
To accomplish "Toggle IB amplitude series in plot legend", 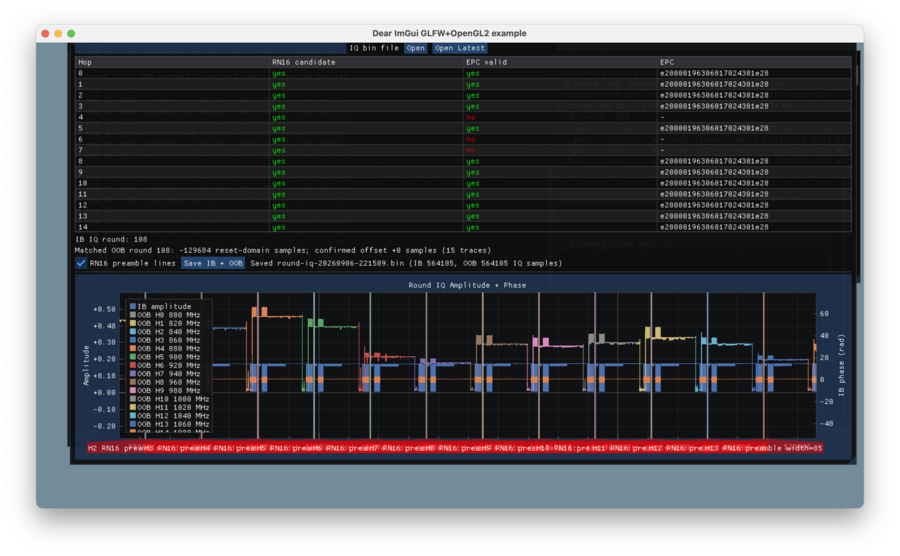I will point(161,306).
